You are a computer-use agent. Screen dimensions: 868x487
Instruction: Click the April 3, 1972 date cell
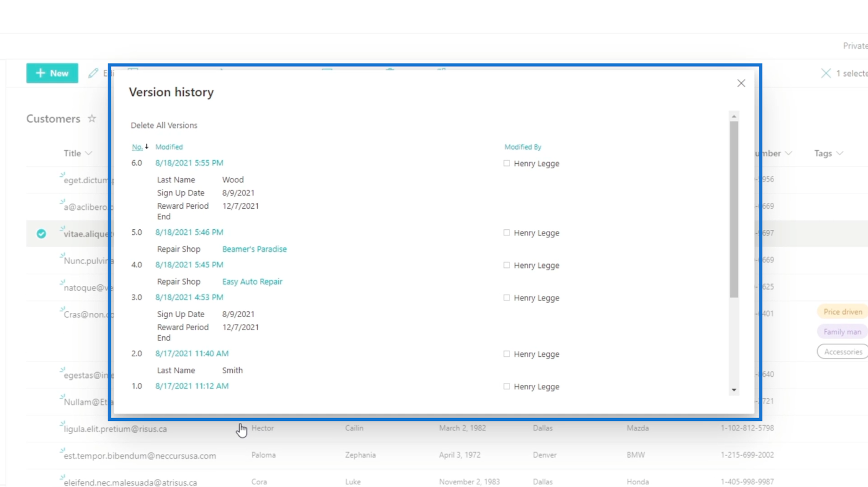click(x=460, y=455)
